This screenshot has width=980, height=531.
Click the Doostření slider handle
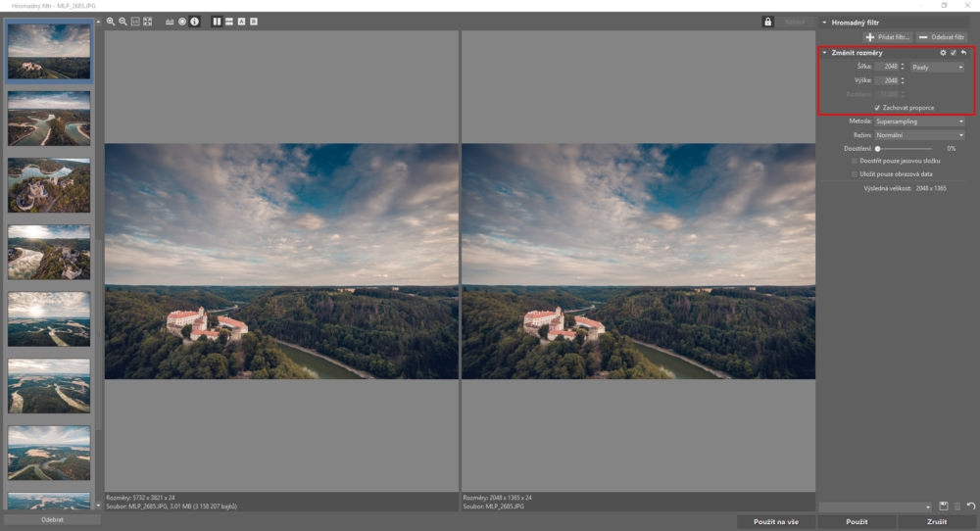[877, 149]
